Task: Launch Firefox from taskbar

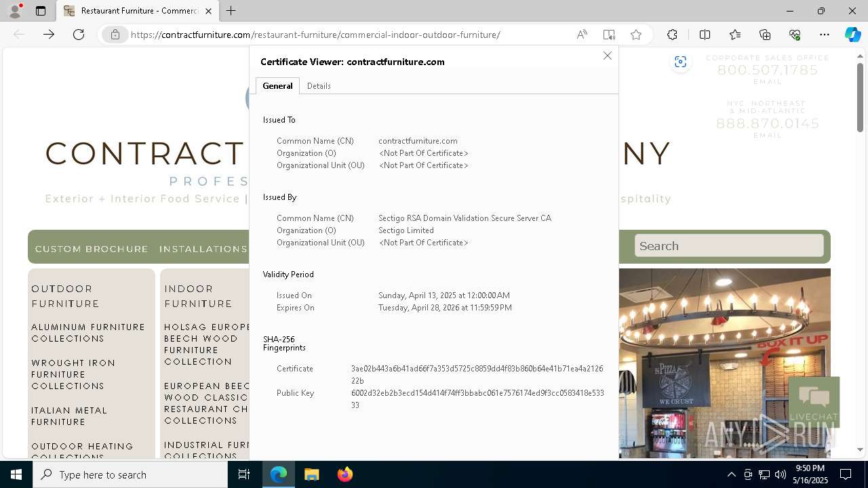Action: (x=344, y=474)
